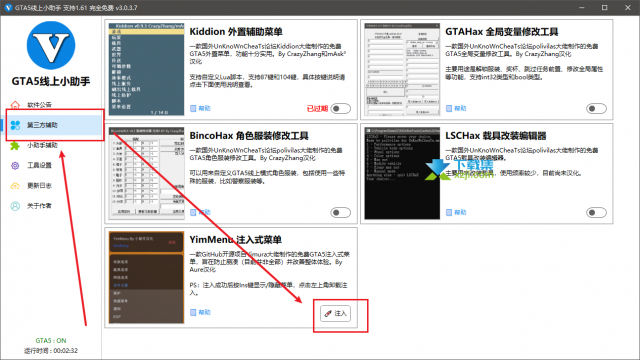Click the puzzle icon beside 小助手辅助
The image size is (640, 360).
click(x=15, y=145)
